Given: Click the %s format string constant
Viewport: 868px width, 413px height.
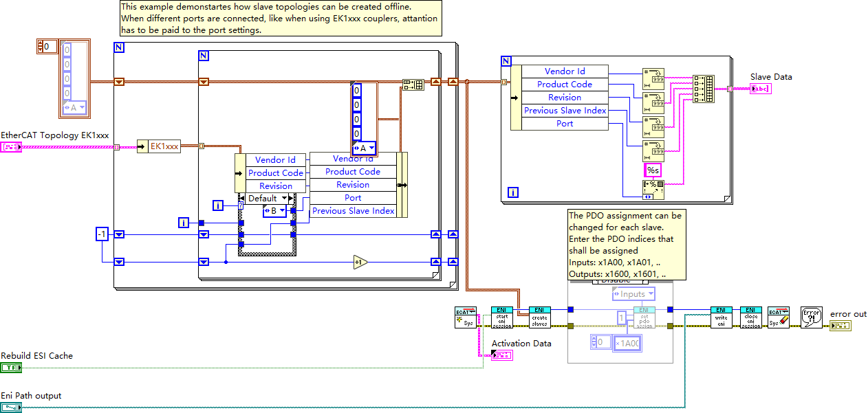Looking at the screenshot, I should (653, 170).
